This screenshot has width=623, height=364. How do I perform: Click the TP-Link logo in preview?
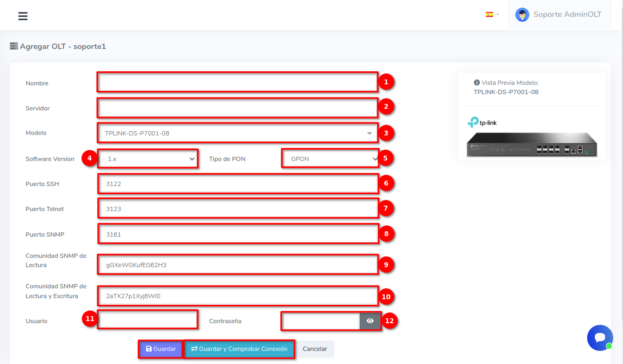[482, 122]
